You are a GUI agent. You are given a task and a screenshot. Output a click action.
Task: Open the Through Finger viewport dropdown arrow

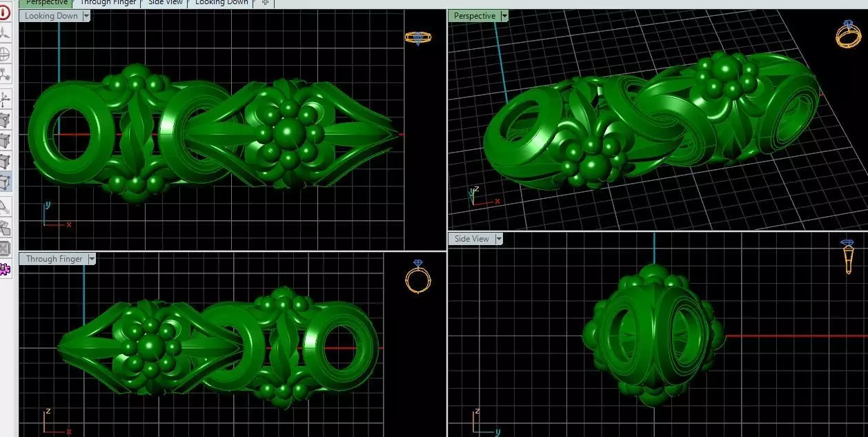[x=92, y=259]
